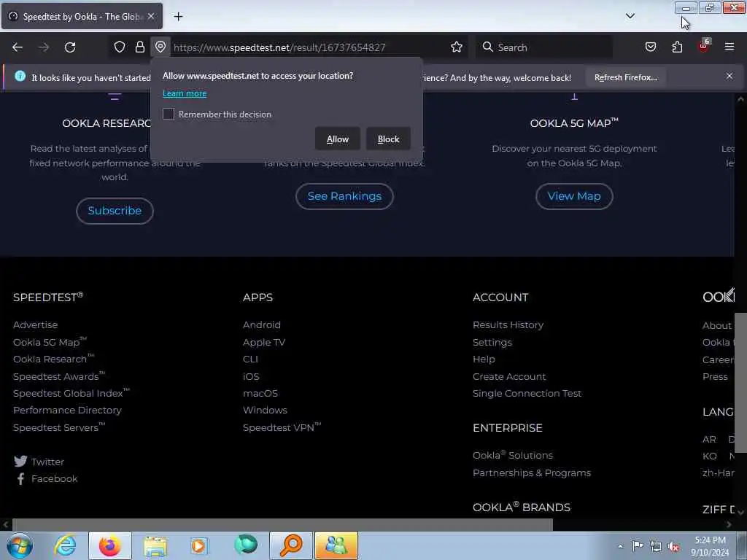Open Single Connection Test link
The width and height of the screenshot is (747, 560).
[527, 393]
